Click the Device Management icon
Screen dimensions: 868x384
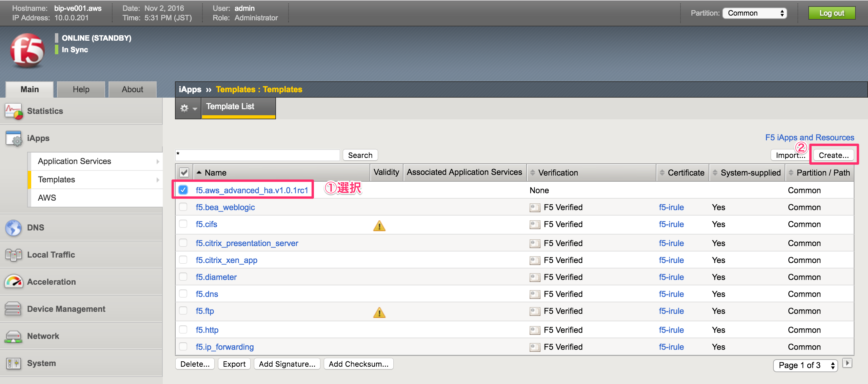(x=13, y=309)
